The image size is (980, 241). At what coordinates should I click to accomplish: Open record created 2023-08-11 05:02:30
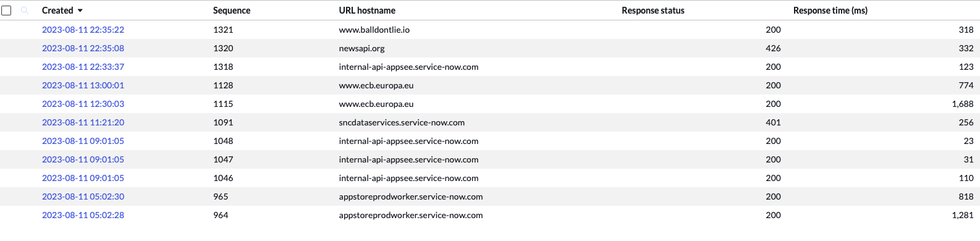83,197
